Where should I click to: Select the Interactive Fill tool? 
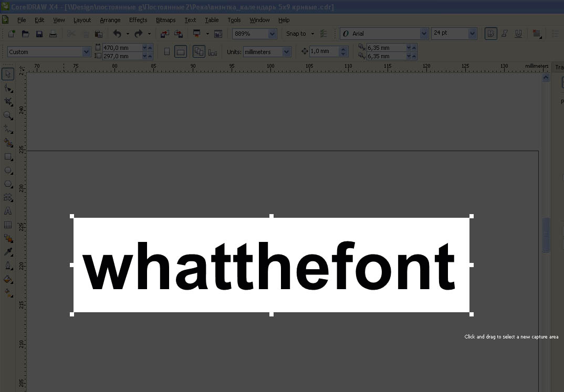8,293
